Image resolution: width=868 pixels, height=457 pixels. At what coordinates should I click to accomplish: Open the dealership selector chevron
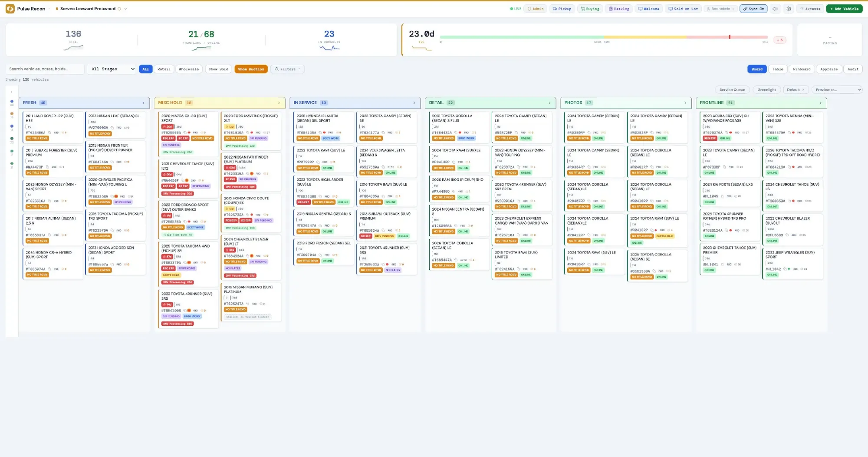[x=126, y=9]
